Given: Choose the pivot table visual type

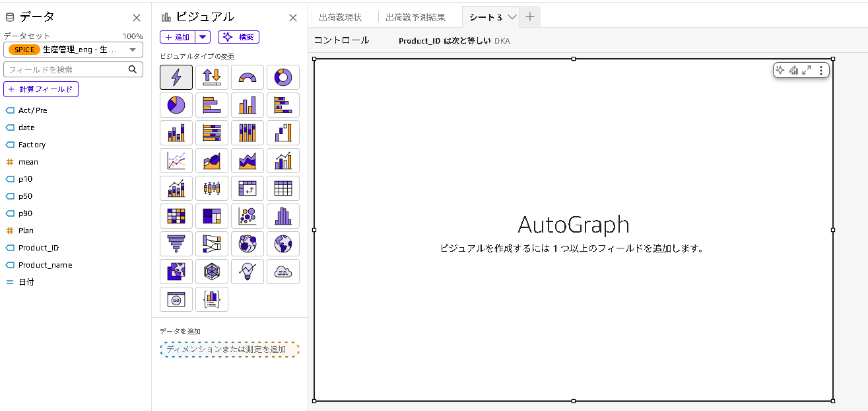Looking at the screenshot, I should coord(248,188).
